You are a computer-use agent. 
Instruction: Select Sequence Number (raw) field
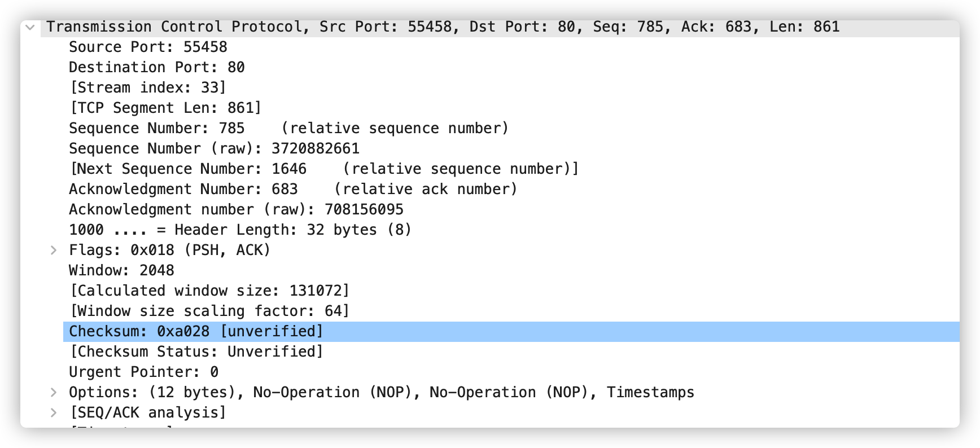214,149
